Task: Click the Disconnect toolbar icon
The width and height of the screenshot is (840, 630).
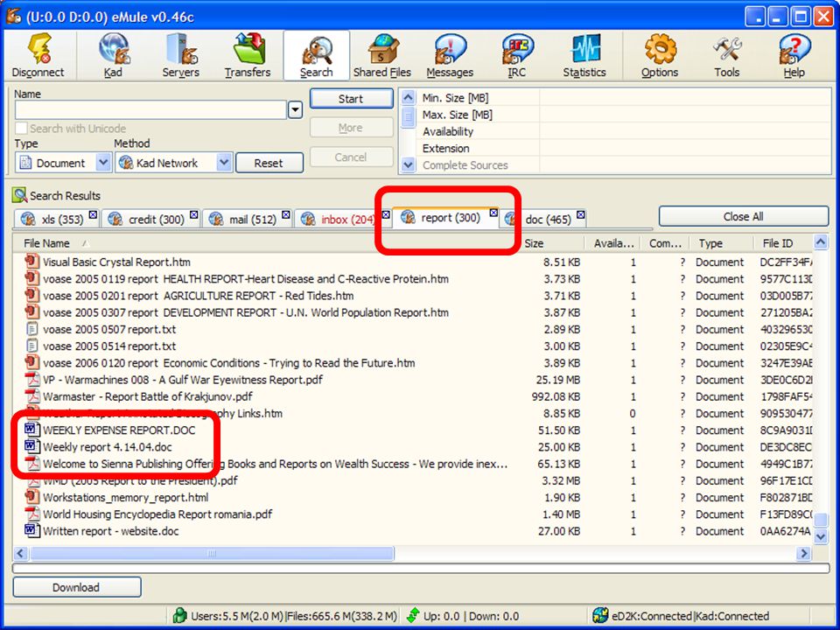Action: (38, 55)
